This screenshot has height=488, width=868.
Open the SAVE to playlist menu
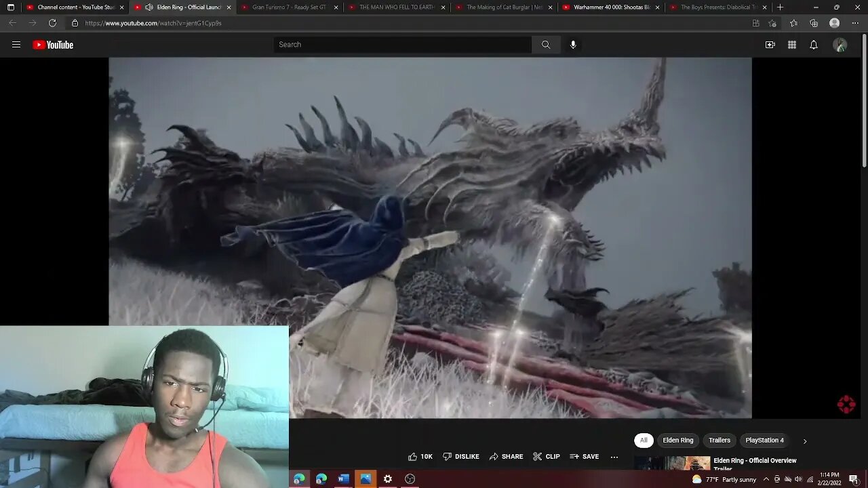584,457
